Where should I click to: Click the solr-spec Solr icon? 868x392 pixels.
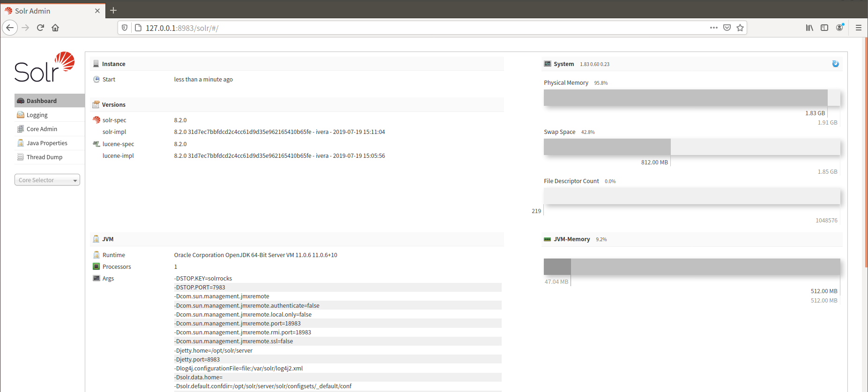tap(96, 120)
